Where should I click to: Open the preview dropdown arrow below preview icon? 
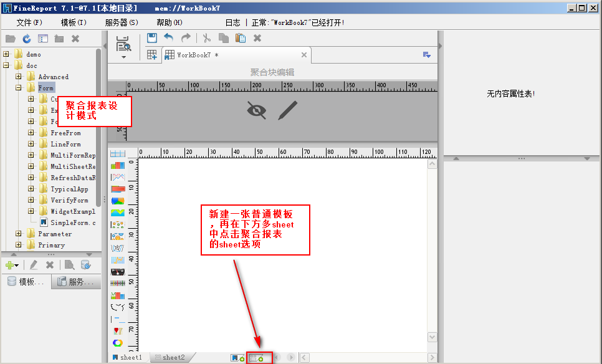123,57
